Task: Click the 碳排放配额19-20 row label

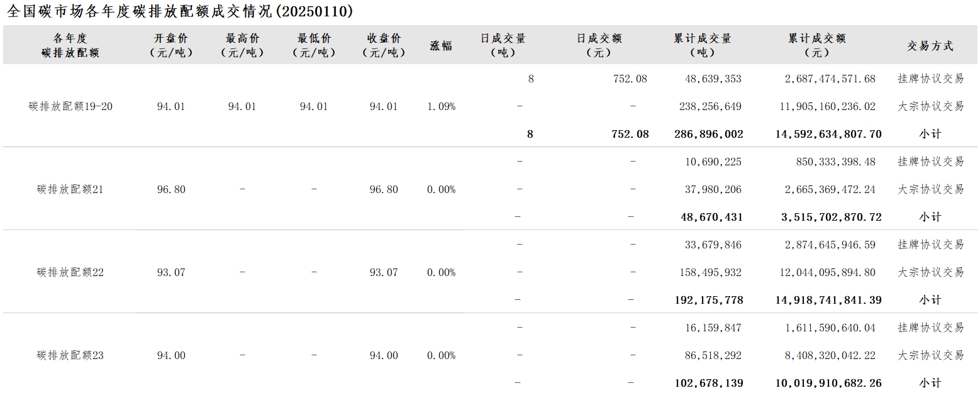Action: click(x=70, y=106)
